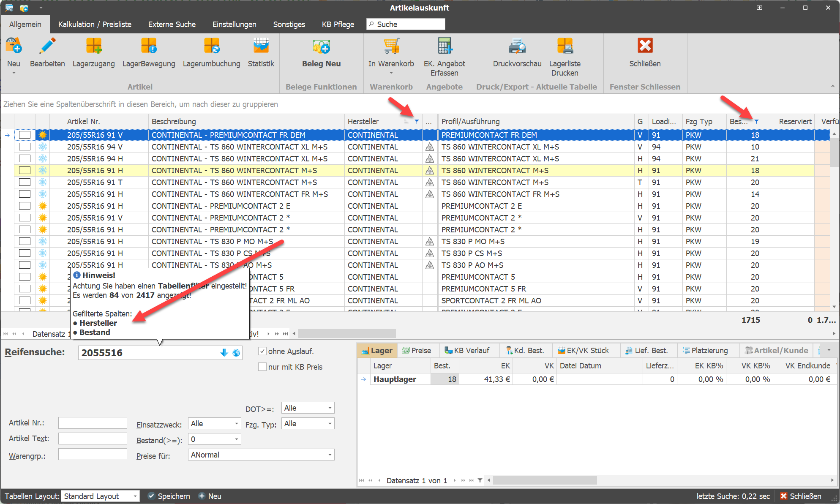Expand detail tabs overflow arrow
The image size is (840, 504).
[x=829, y=350]
